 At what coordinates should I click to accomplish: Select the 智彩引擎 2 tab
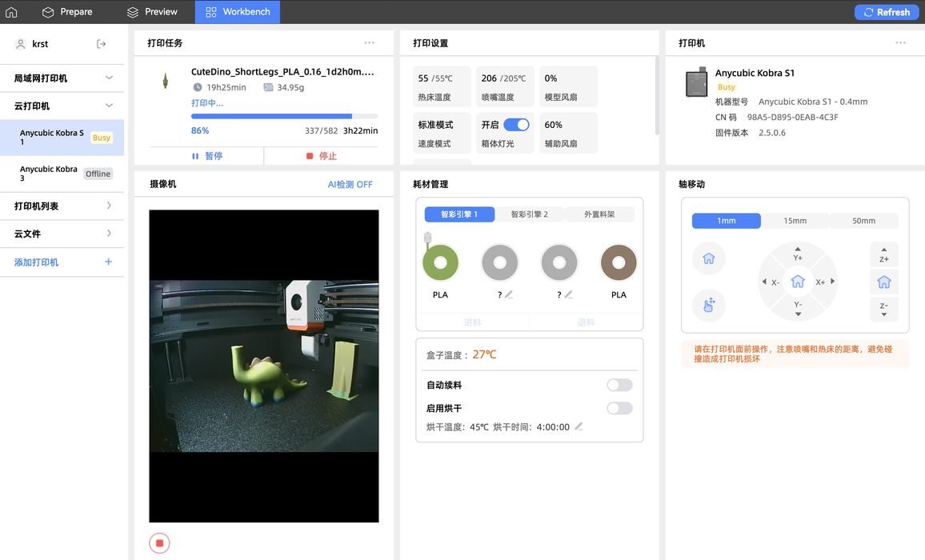coord(529,214)
